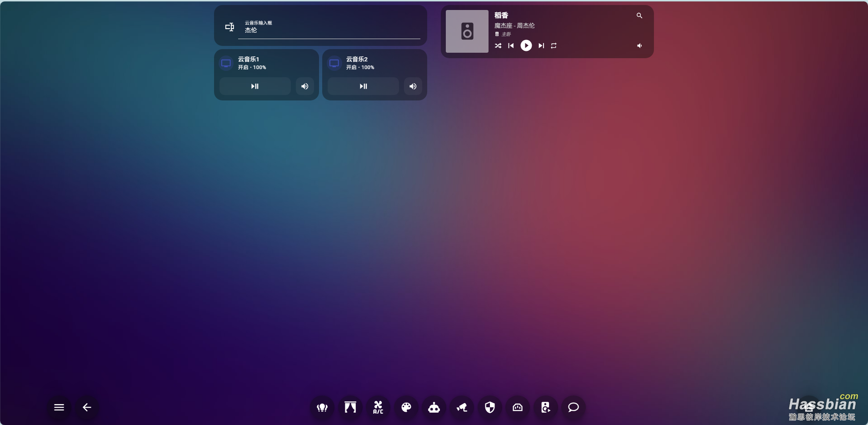Open the chat bubble page
Screen dimensions: 868x425
(x=574, y=407)
